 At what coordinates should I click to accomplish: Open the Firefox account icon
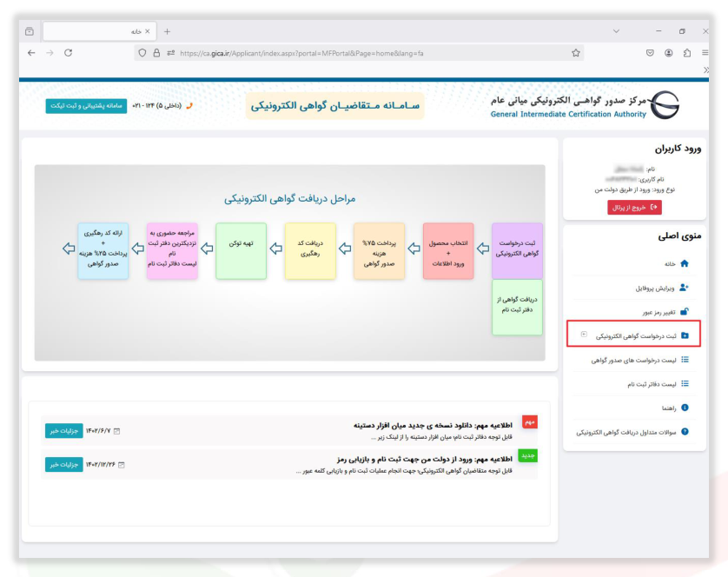669,53
